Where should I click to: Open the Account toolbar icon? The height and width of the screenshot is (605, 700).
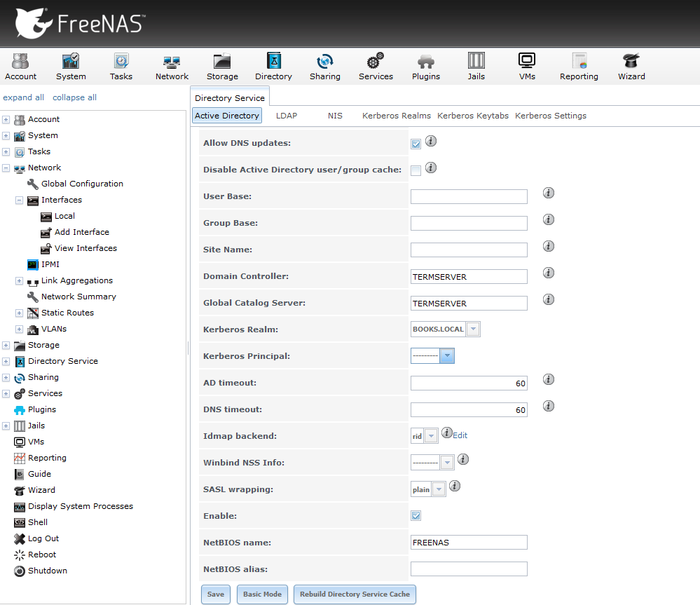[x=20, y=67]
